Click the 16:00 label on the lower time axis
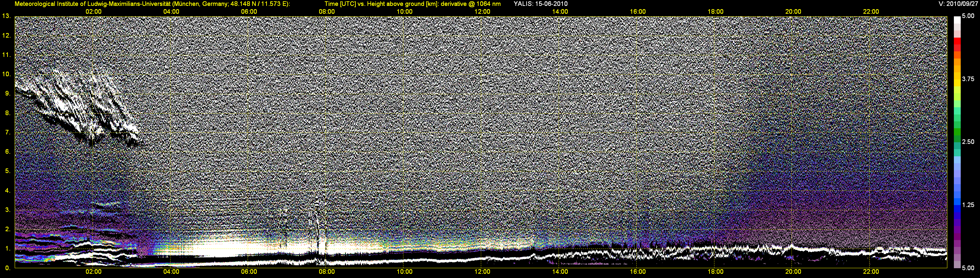The image size is (980, 278). click(x=638, y=272)
